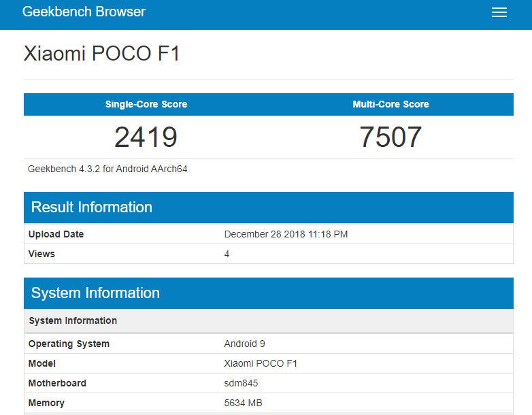
Task: Select Geekbench 4.3.2 for Android AArch64 text
Action: click(107, 169)
